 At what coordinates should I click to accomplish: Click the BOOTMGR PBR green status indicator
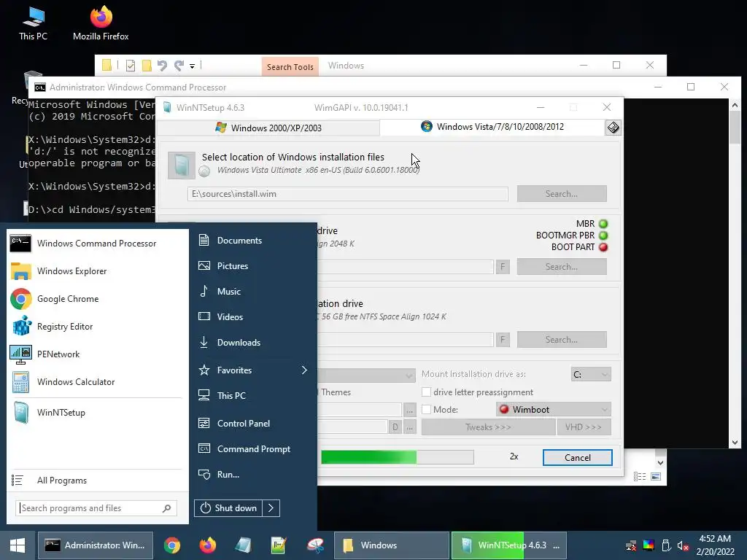point(603,236)
